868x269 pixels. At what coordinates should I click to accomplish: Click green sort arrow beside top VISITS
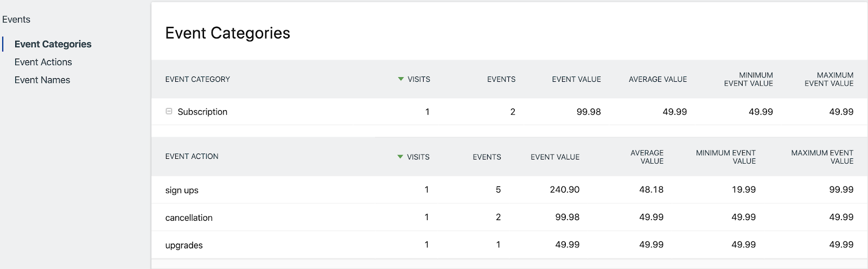[401, 79]
